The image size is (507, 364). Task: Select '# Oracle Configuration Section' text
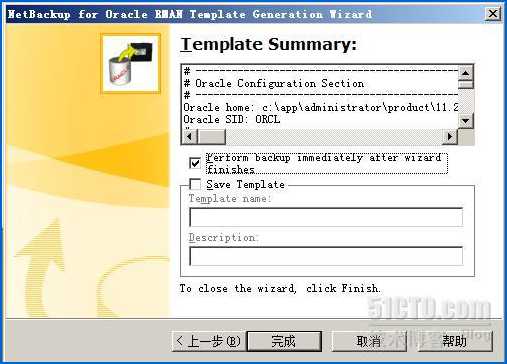pos(274,83)
